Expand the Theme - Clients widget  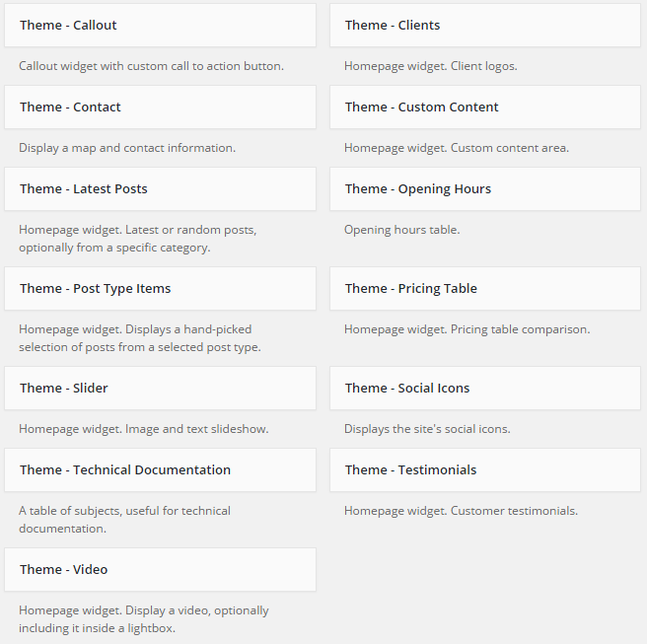click(x=485, y=26)
